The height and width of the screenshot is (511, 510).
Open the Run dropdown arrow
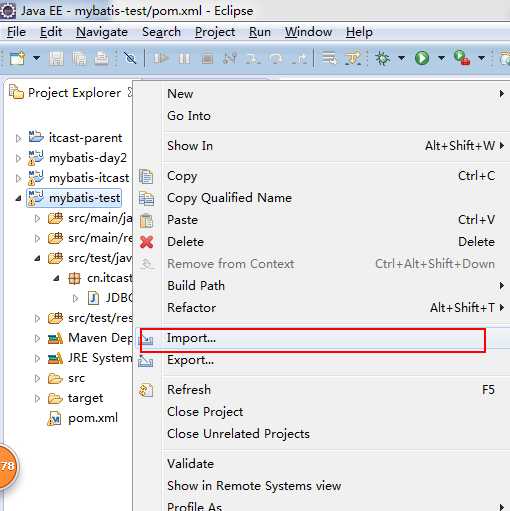click(441, 58)
